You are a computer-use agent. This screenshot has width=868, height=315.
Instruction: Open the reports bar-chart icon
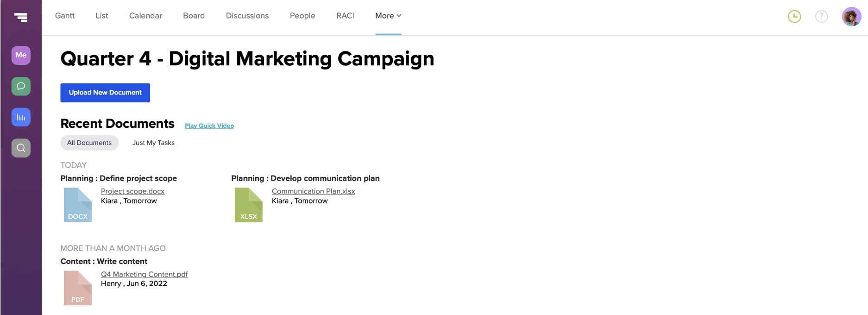tap(20, 117)
